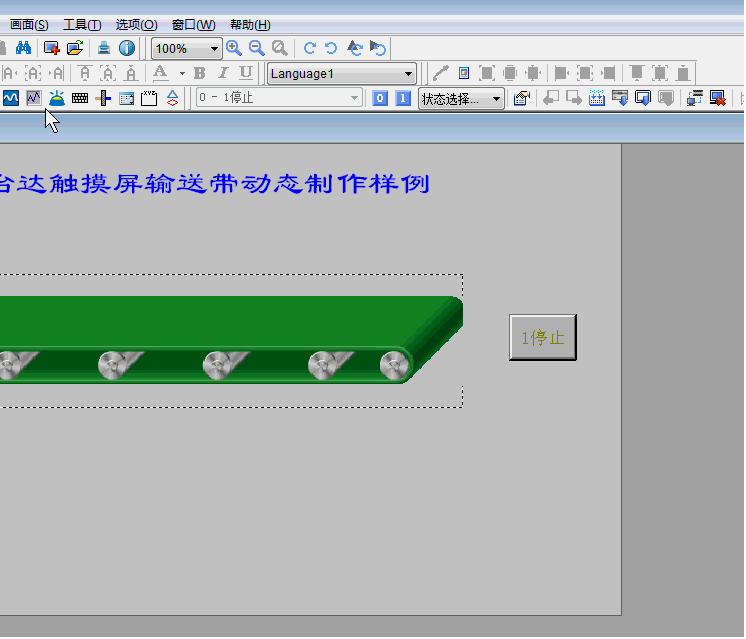
Task: Open the 100% zoom dropdown
Action: pos(186,49)
